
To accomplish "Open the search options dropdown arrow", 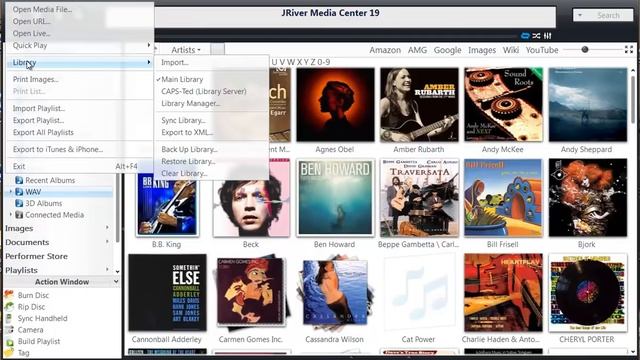I will pyautogui.click(x=580, y=16).
